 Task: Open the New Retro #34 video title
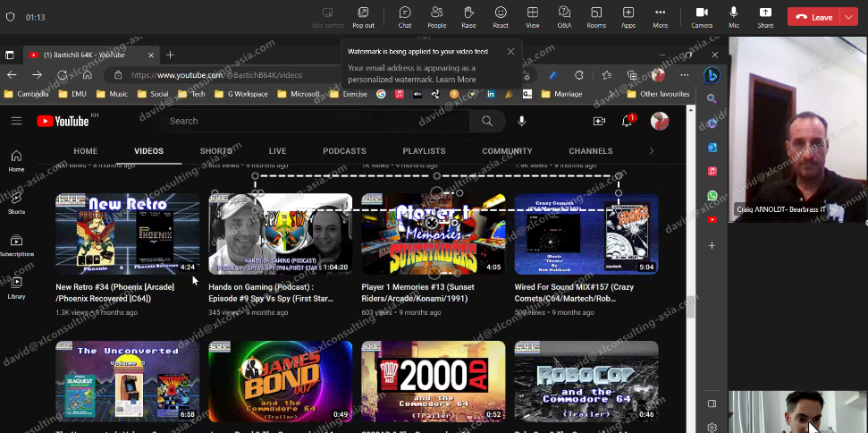(x=115, y=293)
